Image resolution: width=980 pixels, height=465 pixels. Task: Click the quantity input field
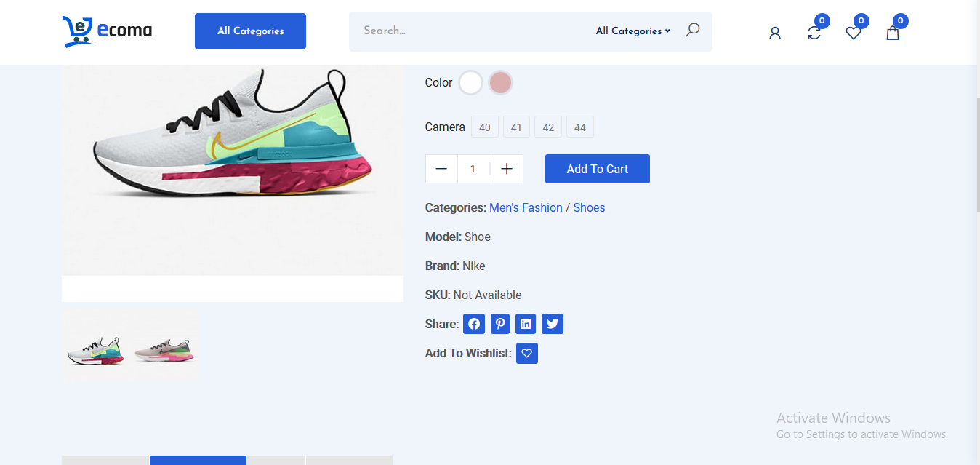[474, 169]
